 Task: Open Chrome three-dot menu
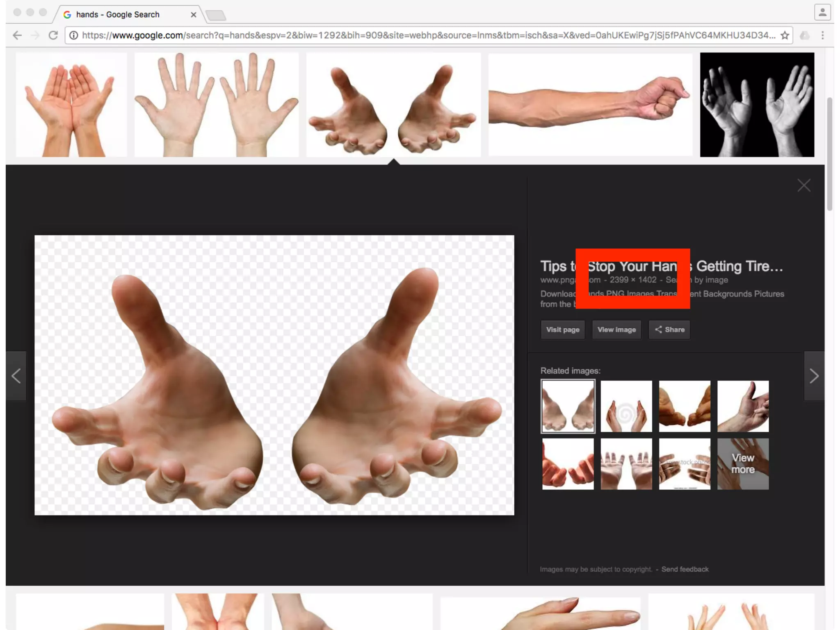(x=822, y=36)
